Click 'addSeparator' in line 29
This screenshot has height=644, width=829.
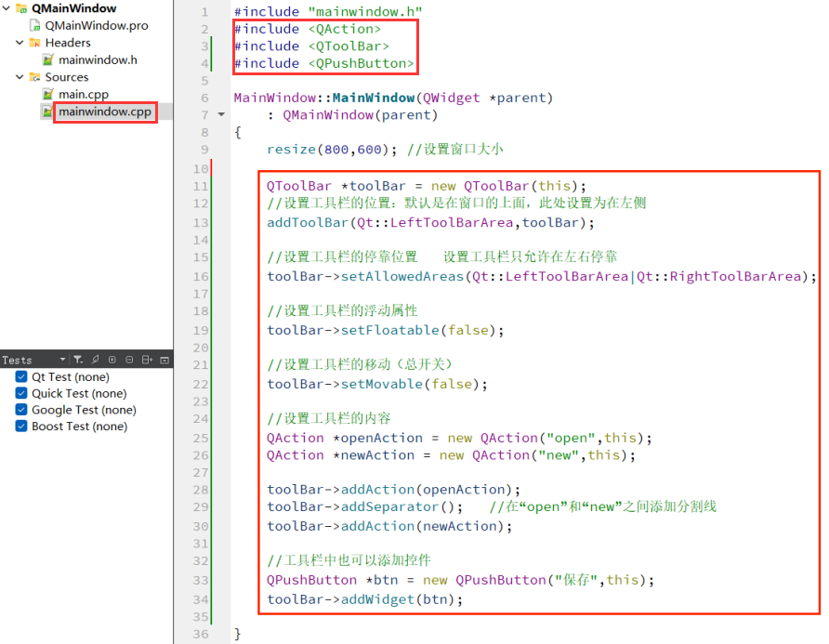click(x=389, y=506)
